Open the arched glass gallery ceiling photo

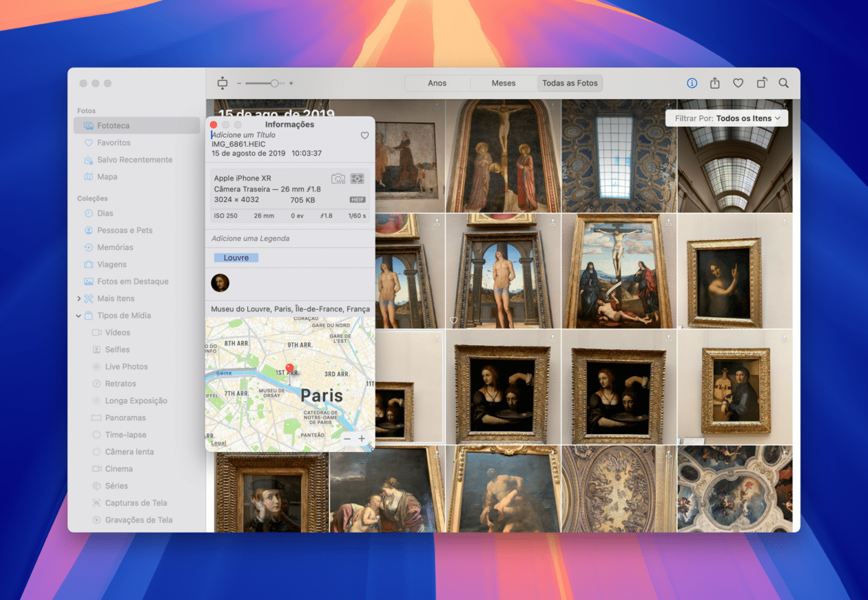(734, 156)
